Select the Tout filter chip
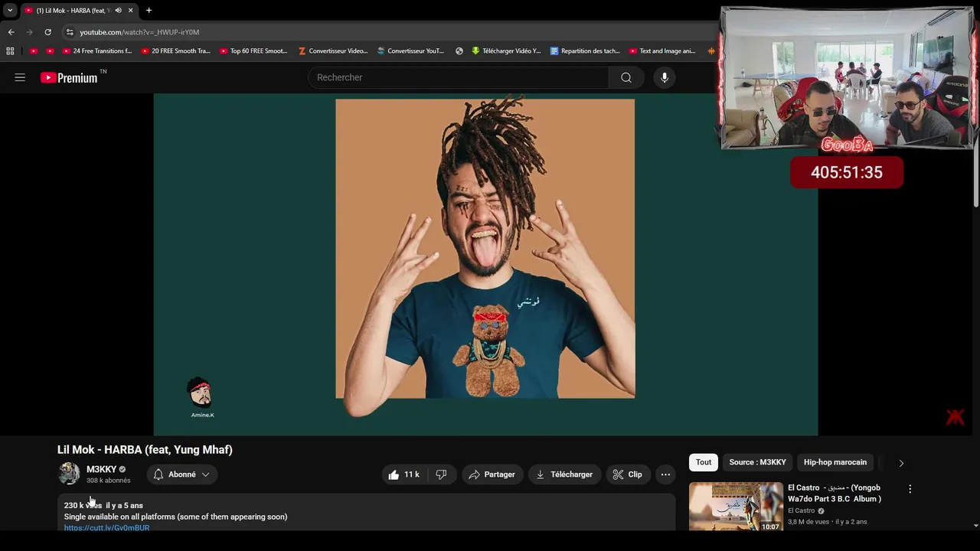Image resolution: width=980 pixels, height=551 pixels. coord(704,462)
